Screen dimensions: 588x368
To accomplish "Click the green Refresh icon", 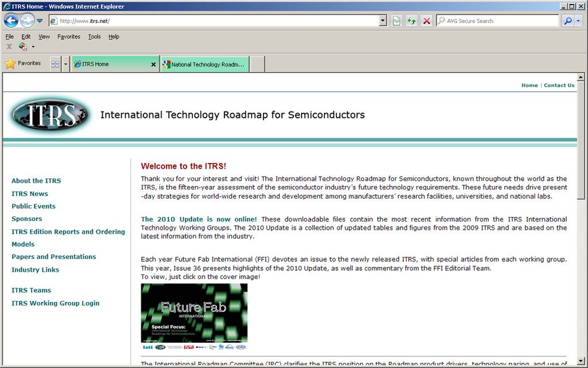I will point(411,21).
